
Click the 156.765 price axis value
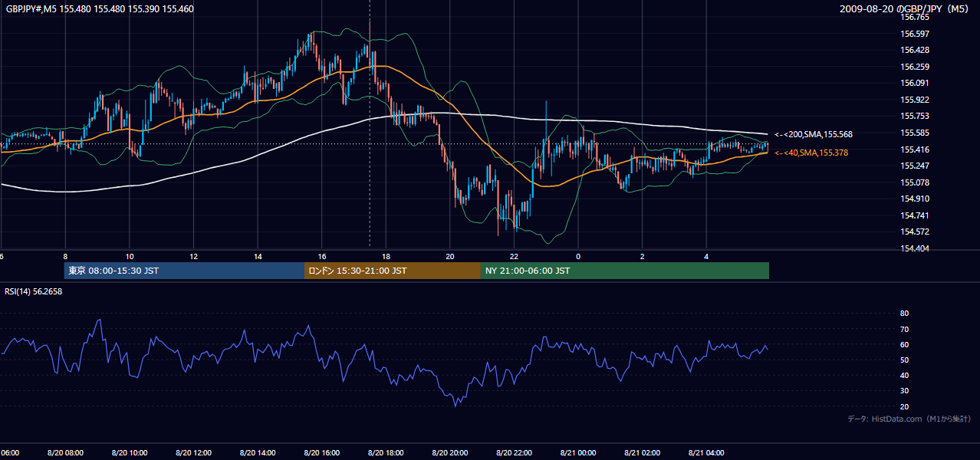(915, 17)
